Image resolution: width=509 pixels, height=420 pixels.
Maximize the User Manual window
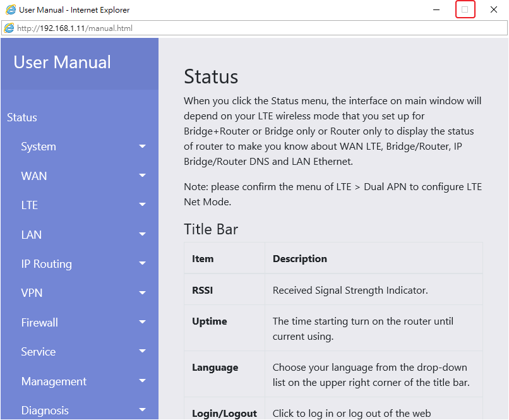click(x=465, y=9)
